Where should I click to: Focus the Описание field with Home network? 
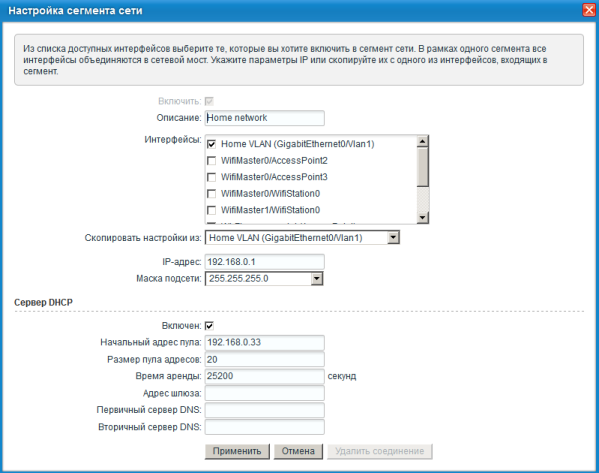tap(265, 118)
